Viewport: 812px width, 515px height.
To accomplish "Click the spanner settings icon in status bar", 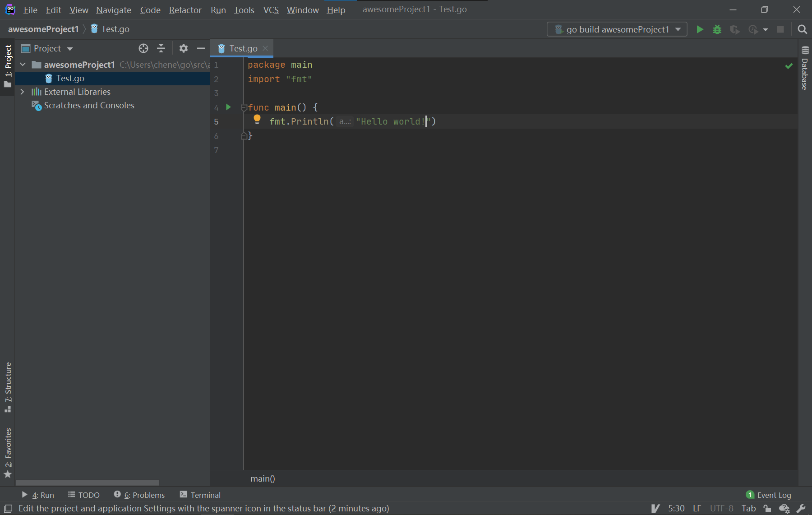I will (801, 508).
